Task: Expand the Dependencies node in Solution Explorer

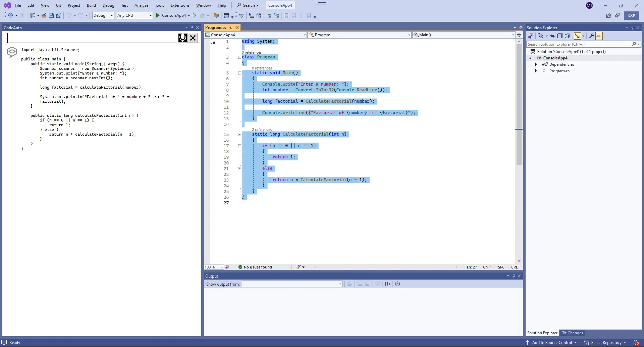Action: 536,64
